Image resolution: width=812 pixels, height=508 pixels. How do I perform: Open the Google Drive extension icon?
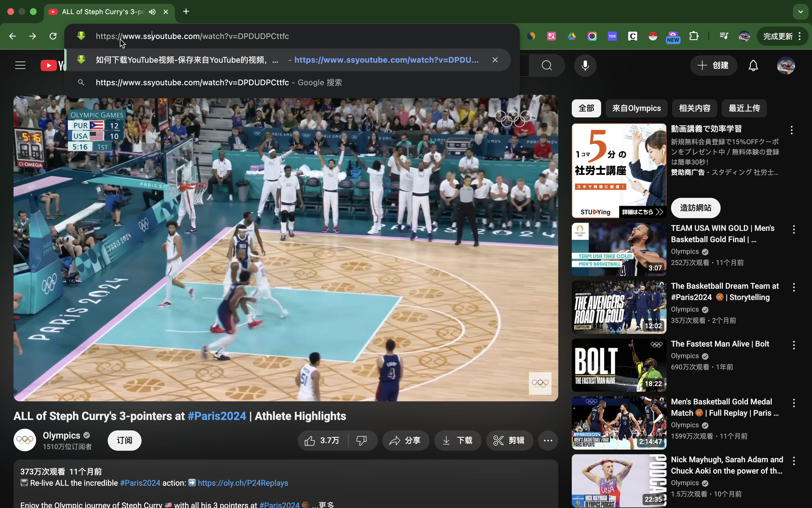tap(572, 36)
